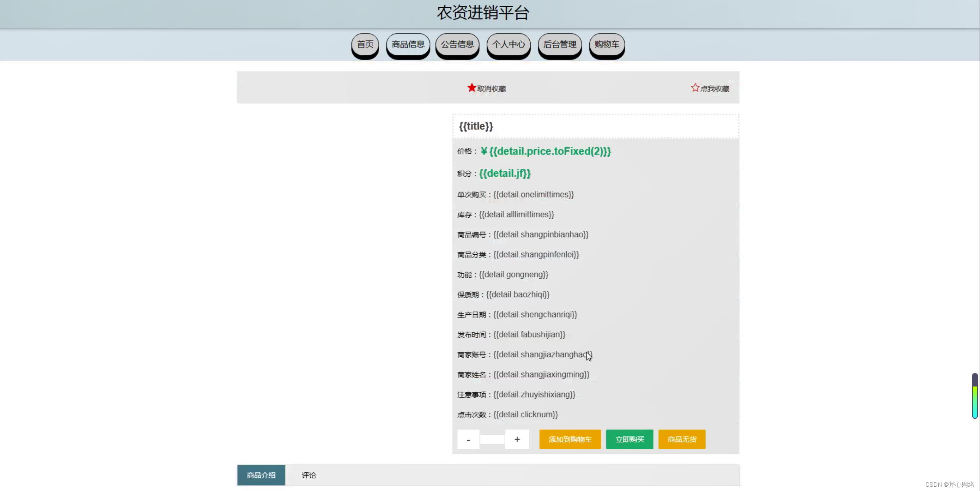Open the 商品信息 page
The width and height of the screenshot is (980, 491).
pyautogui.click(x=408, y=45)
